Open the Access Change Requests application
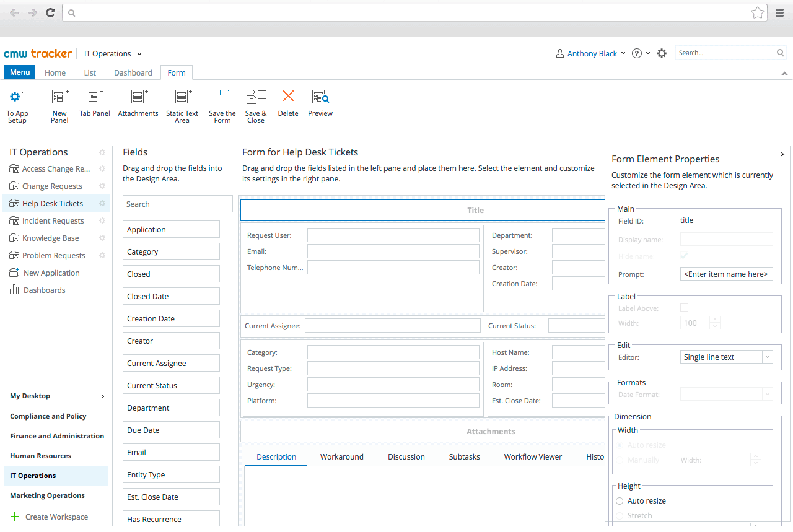Screen dimensions: 793x532 tap(56, 168)
